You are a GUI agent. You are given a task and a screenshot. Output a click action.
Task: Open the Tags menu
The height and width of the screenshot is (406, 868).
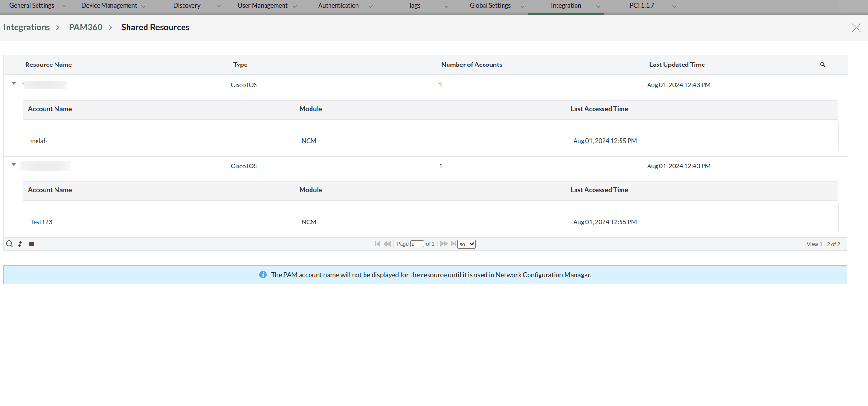point(414,5)
